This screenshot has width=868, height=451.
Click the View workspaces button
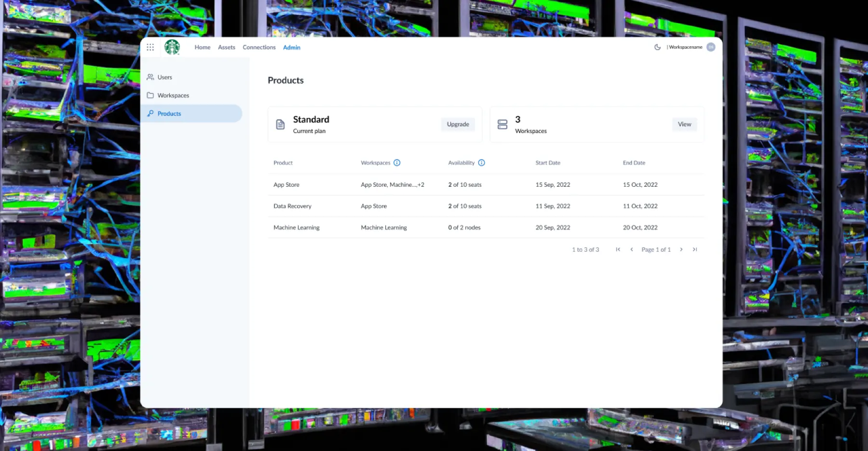[684, 124]
